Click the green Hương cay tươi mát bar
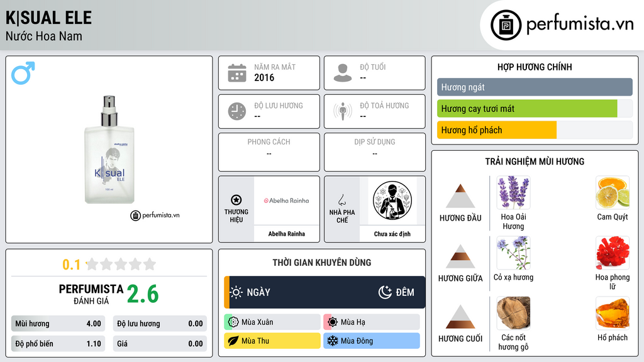Viewport: 644px width, 362px height. pos(527,108)
